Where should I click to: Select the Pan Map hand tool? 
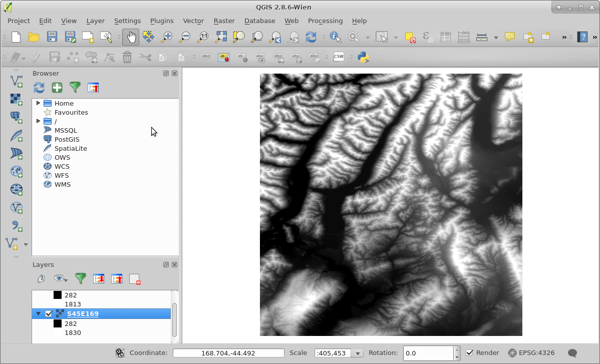point(131,37)
